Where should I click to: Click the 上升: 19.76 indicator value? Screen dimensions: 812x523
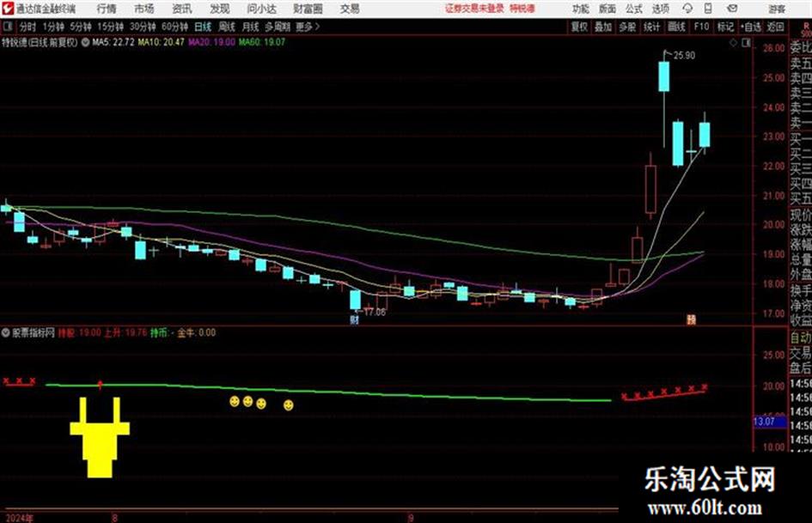point(125,332)
